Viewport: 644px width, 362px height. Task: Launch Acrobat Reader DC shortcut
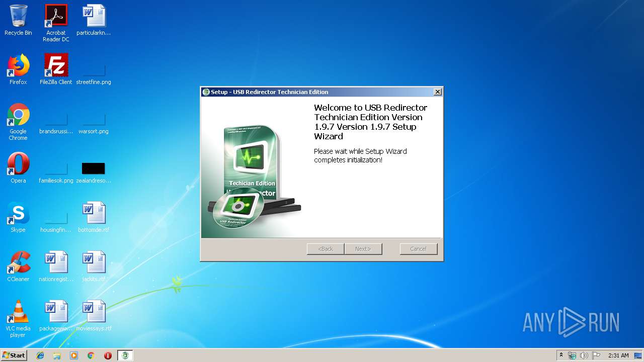pos(56,23)
